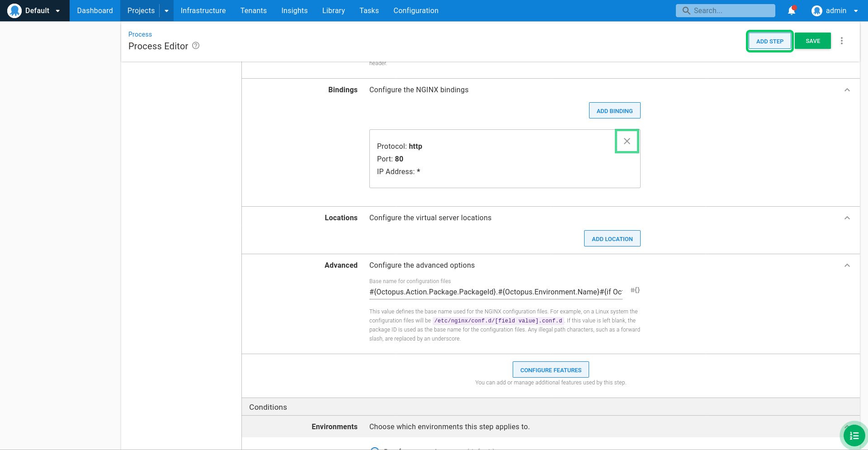868x450 pixels.
Task: Collapse the Advanced section chevron
Action: pyautogui.click(x=847, y=265)
